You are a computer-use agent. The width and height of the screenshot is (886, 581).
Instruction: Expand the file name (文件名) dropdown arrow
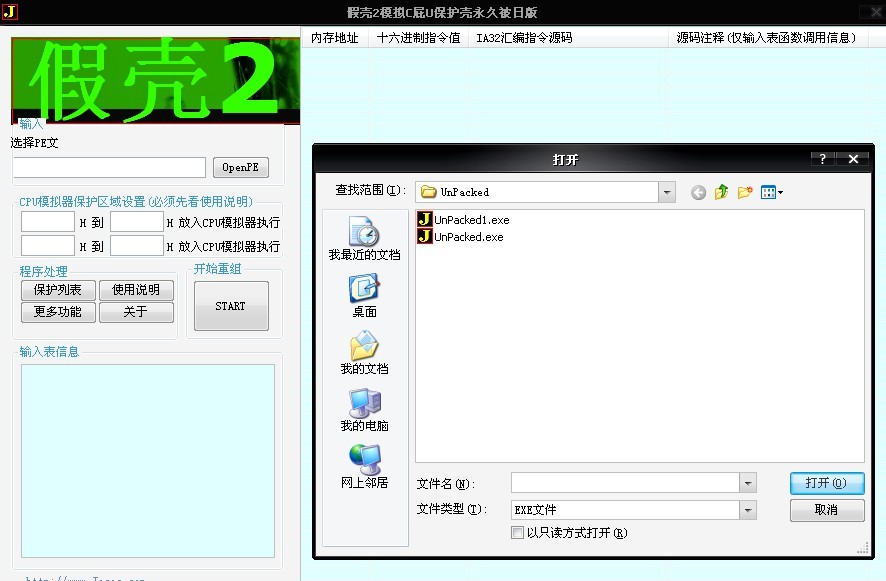click(748, 483)
